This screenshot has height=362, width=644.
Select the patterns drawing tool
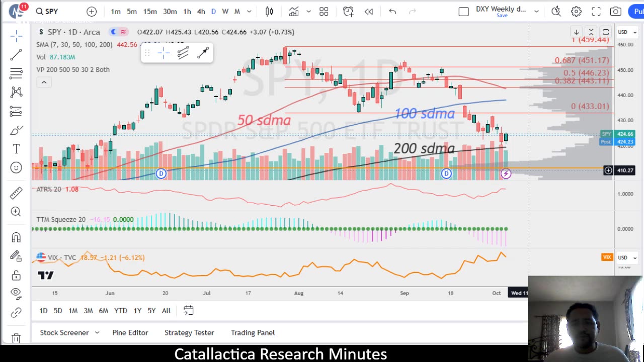point(16,92)
